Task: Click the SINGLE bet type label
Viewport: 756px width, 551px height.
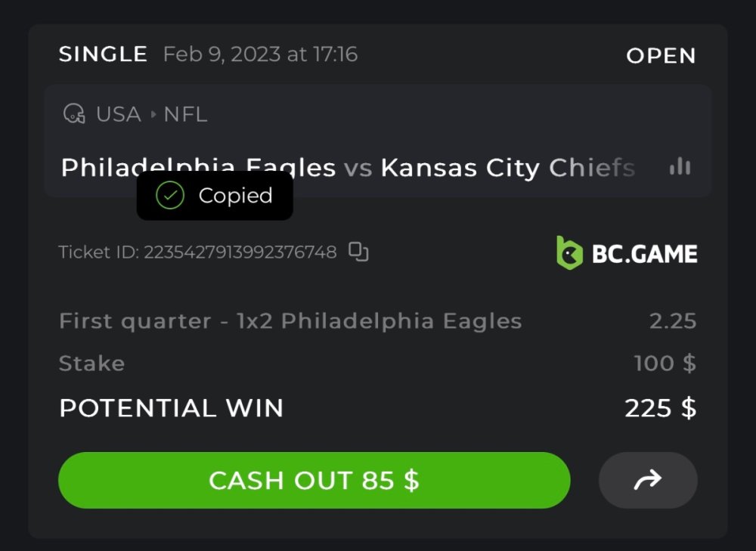Action: click(x=103, y=54)
